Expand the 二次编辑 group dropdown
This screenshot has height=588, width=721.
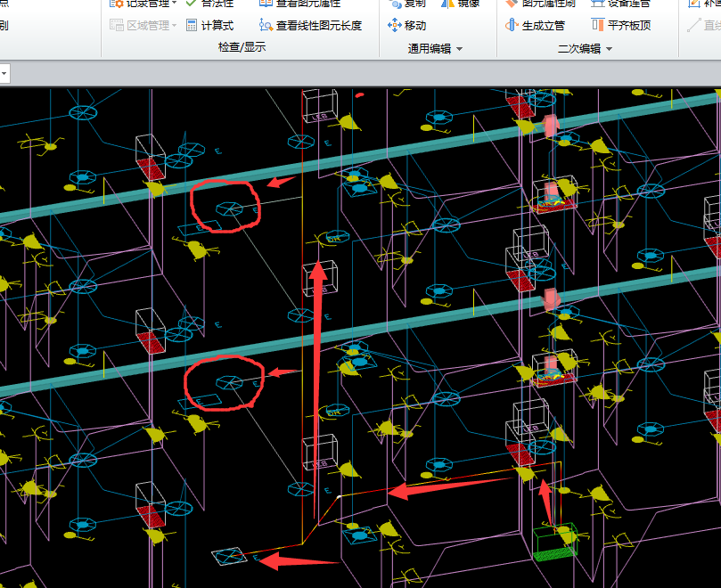[x=610, y=49]
